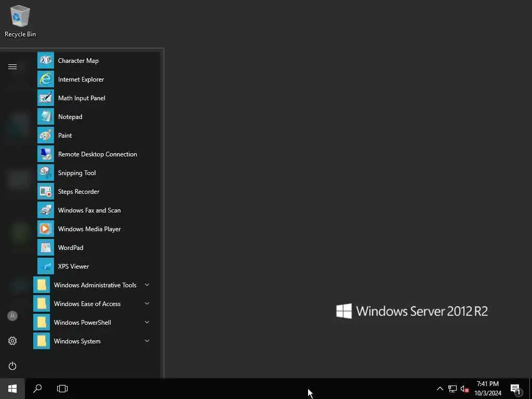This screenshot has width=532, height=399.
Task: Start Windows Media Player icon
Action: tap(46, 229)
